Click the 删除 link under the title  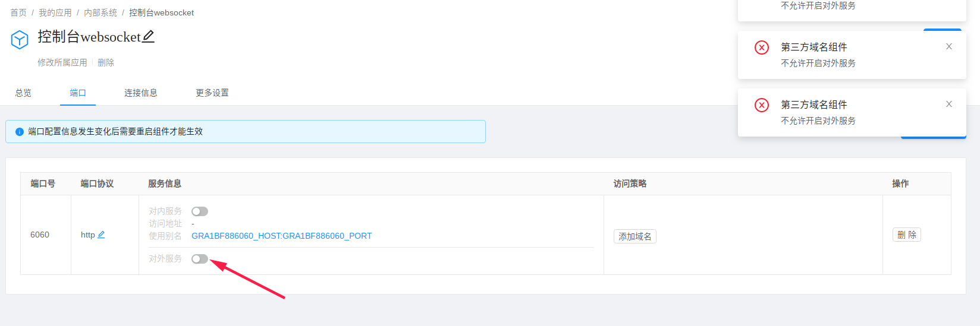(106, 62)
